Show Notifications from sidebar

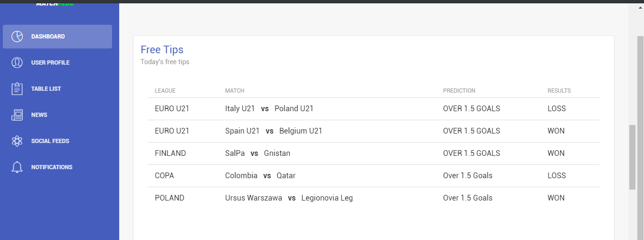(x=57, y=167)
